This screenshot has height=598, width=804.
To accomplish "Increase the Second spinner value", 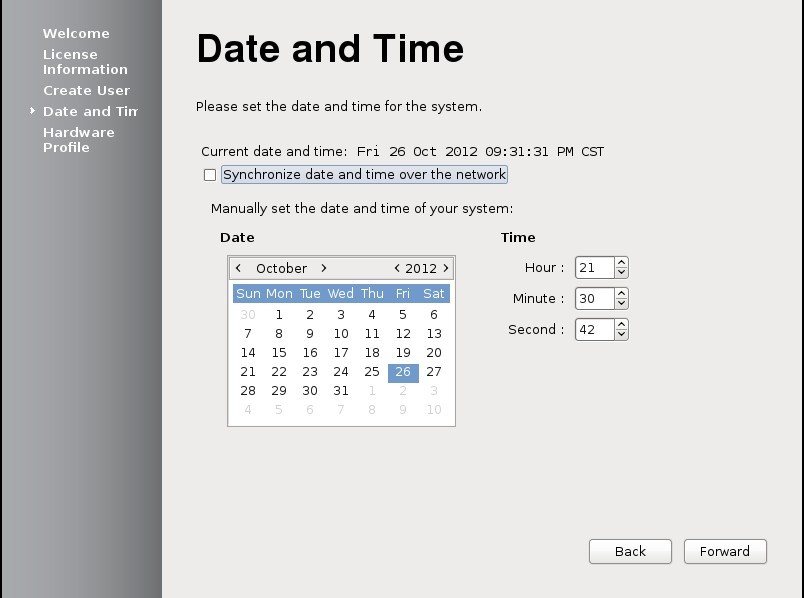I will [621, 324].
